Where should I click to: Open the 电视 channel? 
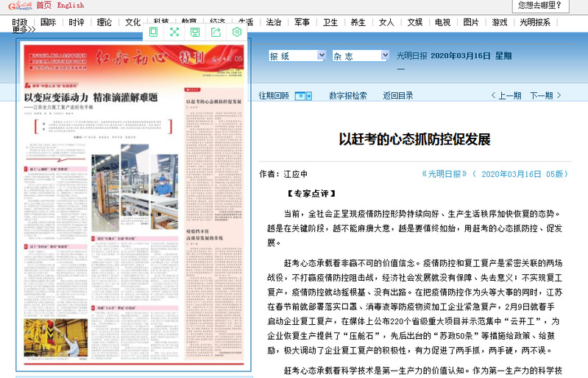coord(442,22)
